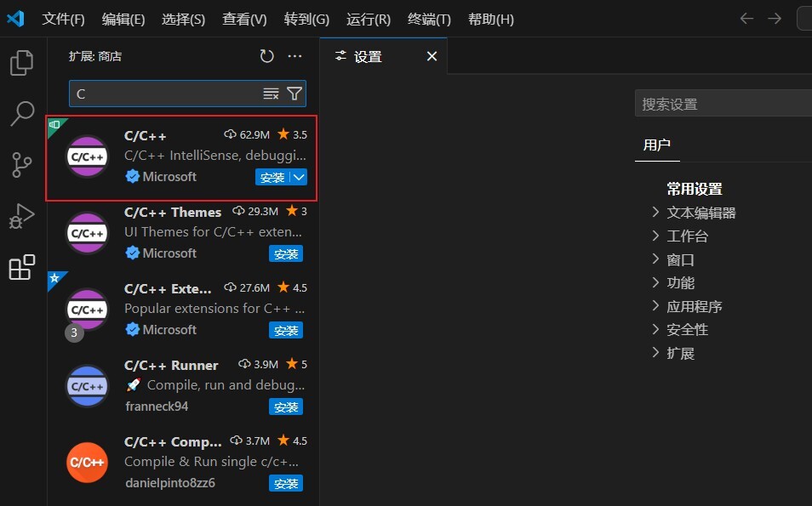Click the C/C++ Themes extension icon
Image resolution: width=812 pixels, height=506 pixels.
(87, 233)
